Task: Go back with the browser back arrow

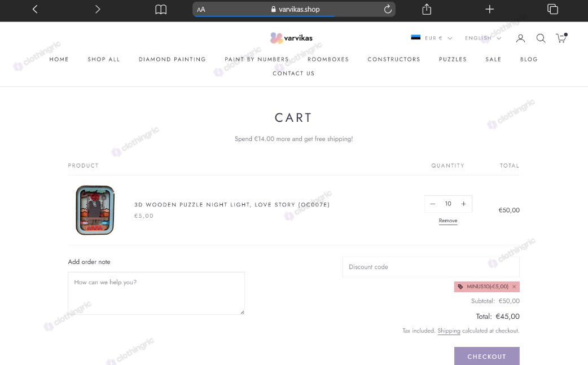Action: [35, 9]
